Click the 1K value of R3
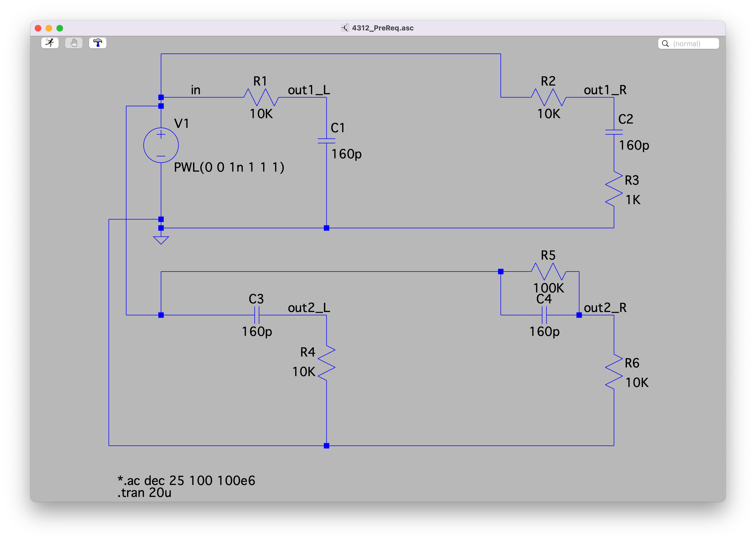Screen dimensions: 756x542 (633, 200)
